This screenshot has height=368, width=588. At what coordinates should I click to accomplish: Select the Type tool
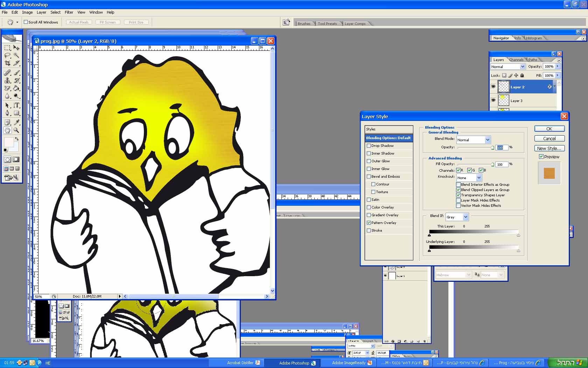(16, 105)
